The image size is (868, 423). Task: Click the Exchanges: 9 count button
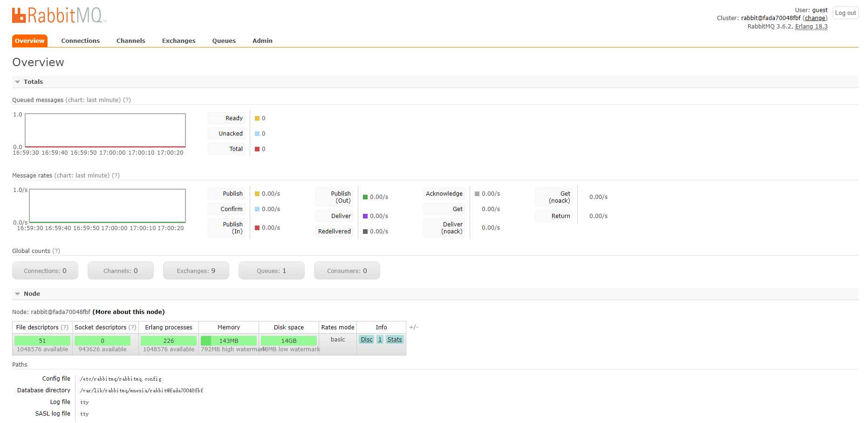196,271
